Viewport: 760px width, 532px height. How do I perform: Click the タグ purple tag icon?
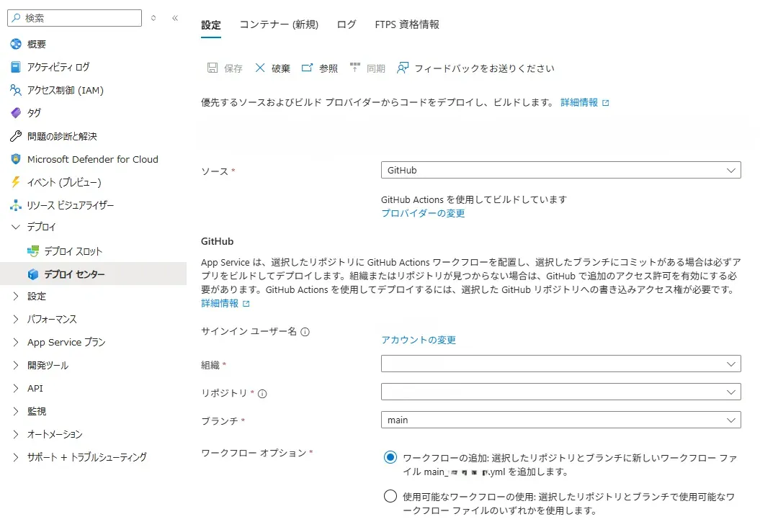(x=16, y=113)
